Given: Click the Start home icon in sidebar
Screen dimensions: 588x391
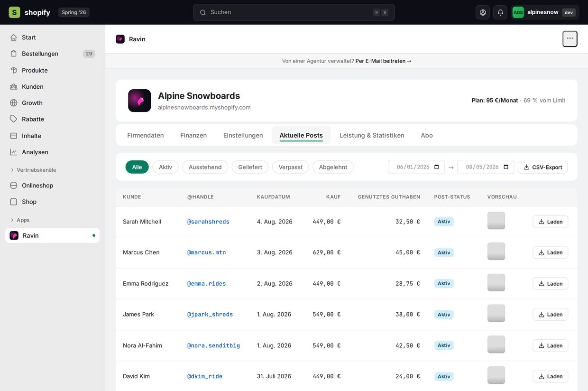Looking at the screenshot, I should [x=14, y=37].
